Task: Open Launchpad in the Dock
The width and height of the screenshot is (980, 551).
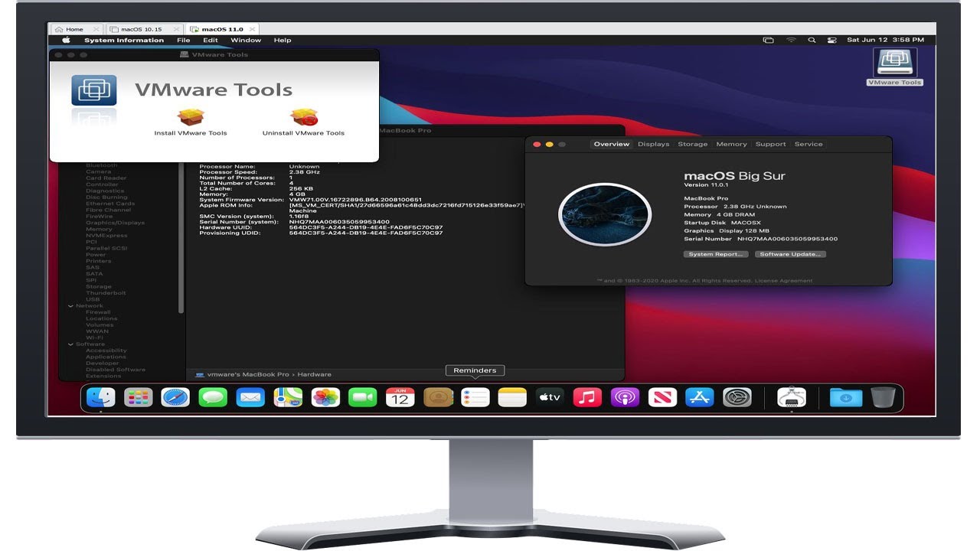Action: [x=139, y=397]
